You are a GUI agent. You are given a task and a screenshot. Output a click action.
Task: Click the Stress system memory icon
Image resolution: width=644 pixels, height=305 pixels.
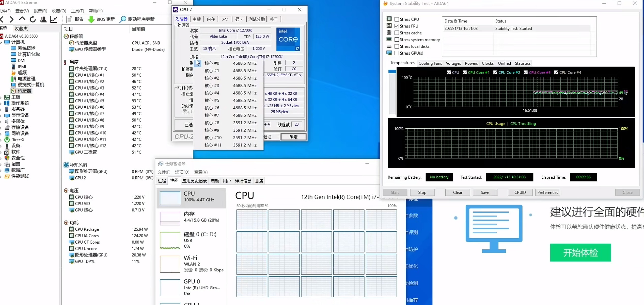pos(389,39)
